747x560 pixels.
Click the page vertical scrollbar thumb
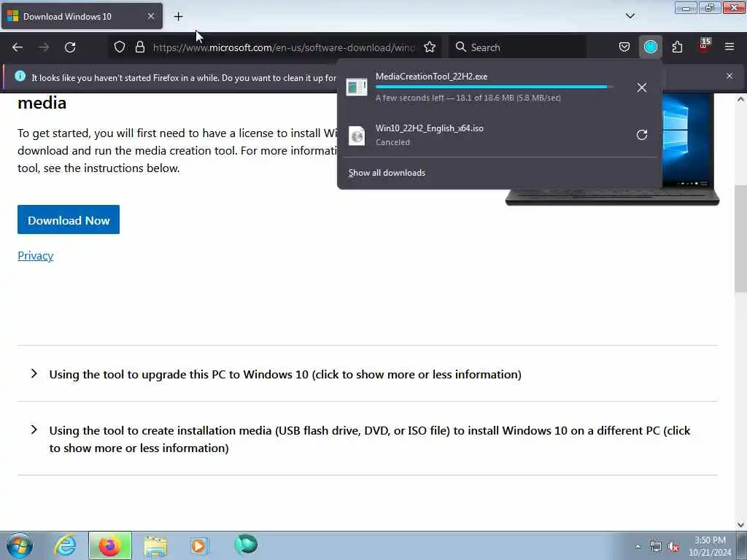(x=740, y=238)
